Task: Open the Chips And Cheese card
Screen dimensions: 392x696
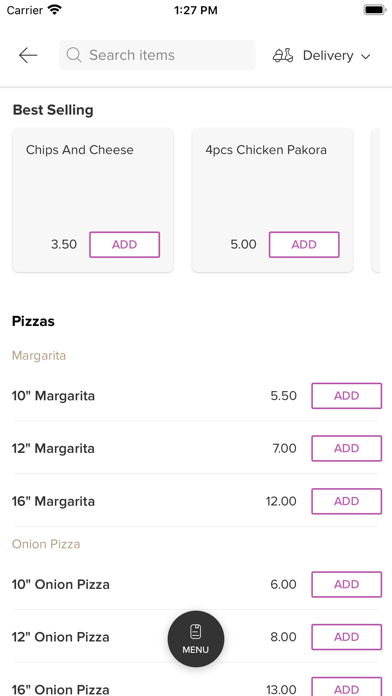Action: (x=93, y=200)
